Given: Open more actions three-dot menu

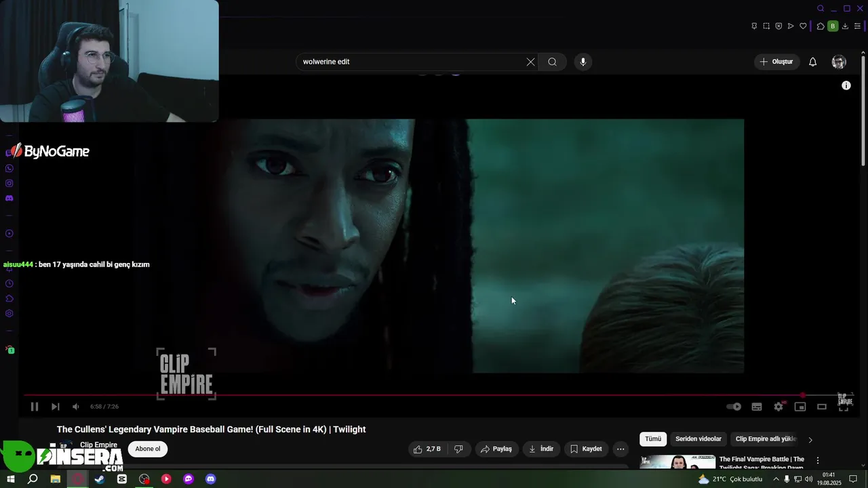Looking at the screenshot, I should (x=620, y=449).
